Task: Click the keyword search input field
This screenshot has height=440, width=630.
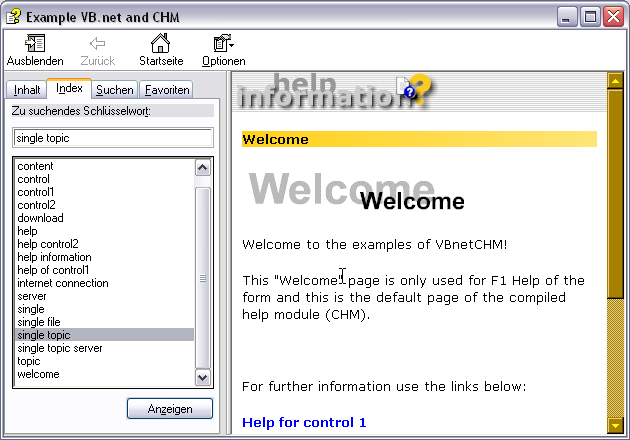Action: point(113,138)
